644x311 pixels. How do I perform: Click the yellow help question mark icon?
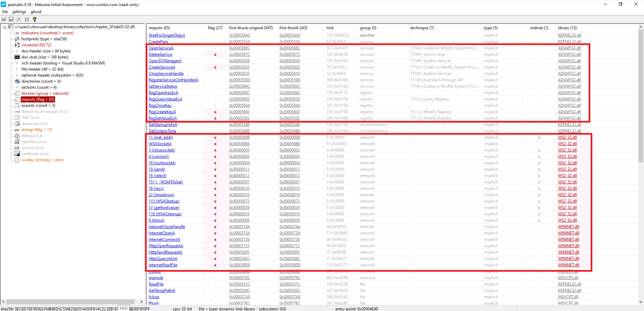point(34,19)
